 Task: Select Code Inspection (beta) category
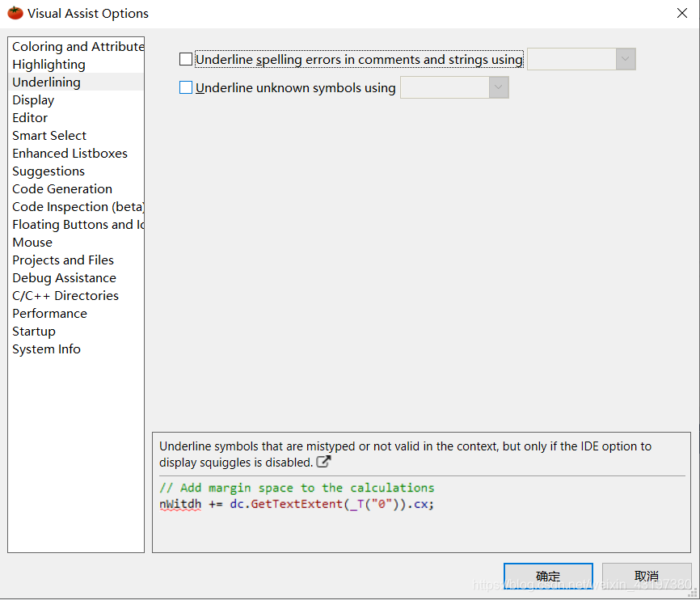(x=78, y=207)
